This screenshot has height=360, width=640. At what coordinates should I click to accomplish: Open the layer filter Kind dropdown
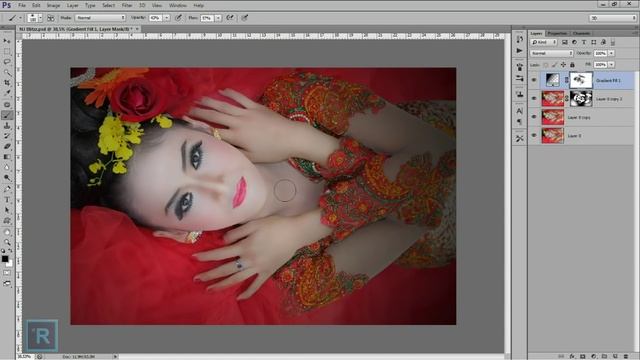(544, 42)
